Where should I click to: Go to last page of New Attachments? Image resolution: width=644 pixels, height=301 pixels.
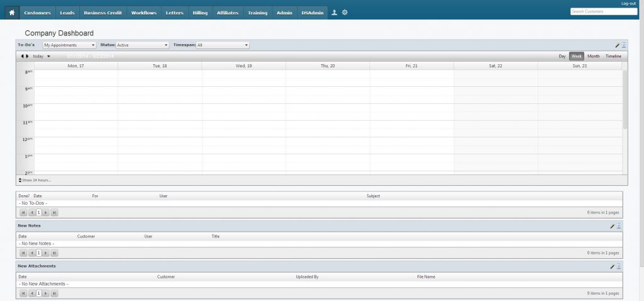pyautogui.click(x=54, y=293)
